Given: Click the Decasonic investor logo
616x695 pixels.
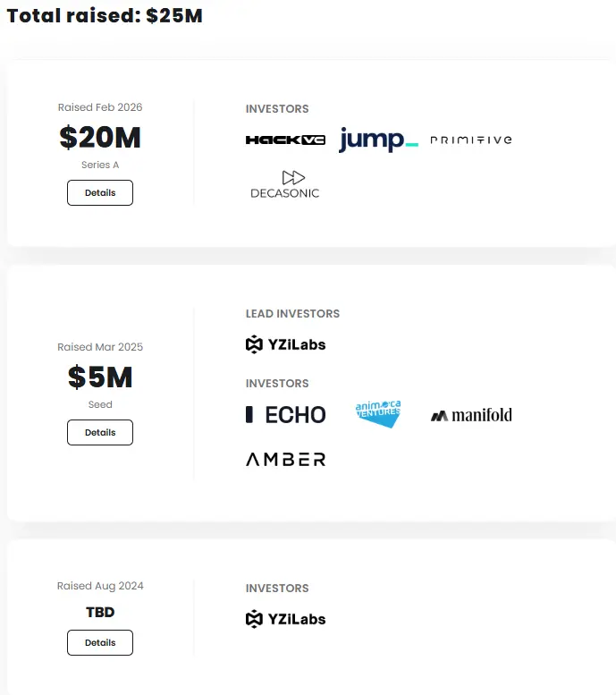Looking at the screenshot, I should (285, 184).
